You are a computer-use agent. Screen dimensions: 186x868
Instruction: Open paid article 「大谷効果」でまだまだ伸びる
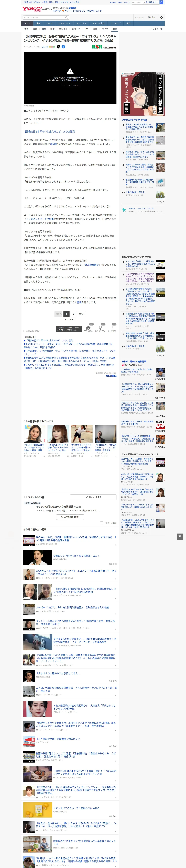click(137, 371)
